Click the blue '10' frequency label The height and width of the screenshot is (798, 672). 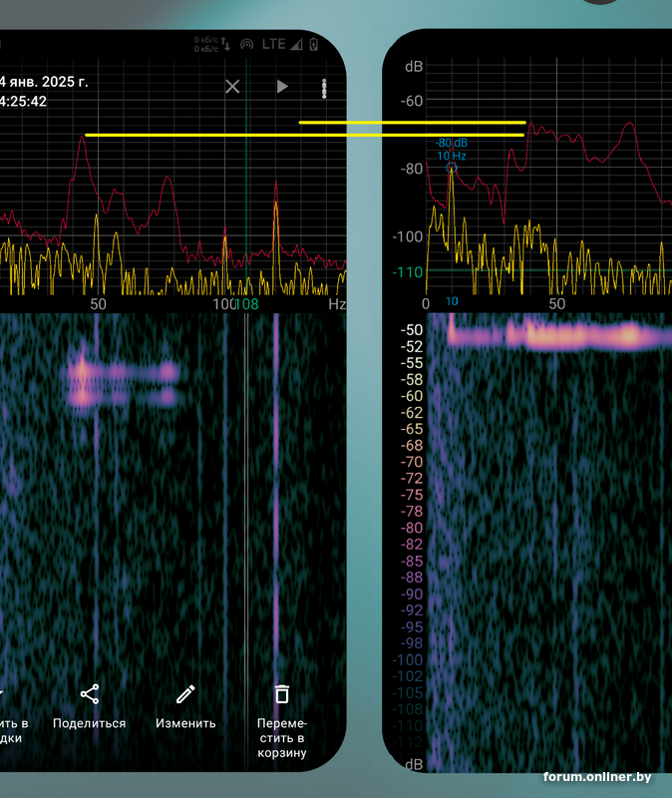(x=452, y=301)
